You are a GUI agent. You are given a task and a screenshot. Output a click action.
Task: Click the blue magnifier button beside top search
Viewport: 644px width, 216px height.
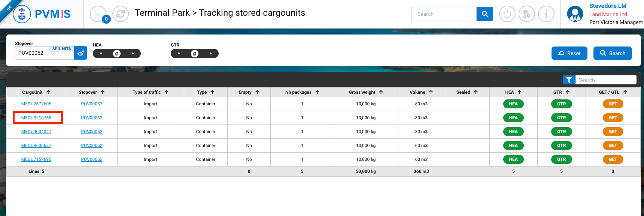pyautogui.click(x=484, y=14)
